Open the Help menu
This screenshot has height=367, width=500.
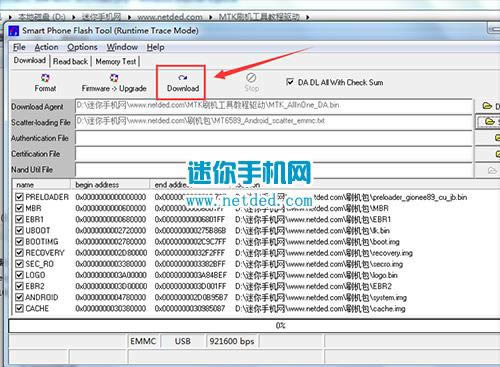point(155,47)
